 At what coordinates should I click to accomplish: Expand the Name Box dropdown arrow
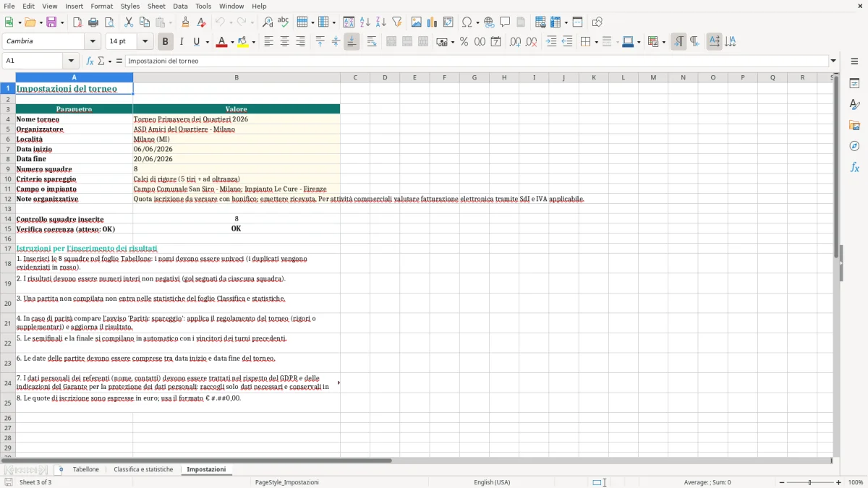pos(70,61)
